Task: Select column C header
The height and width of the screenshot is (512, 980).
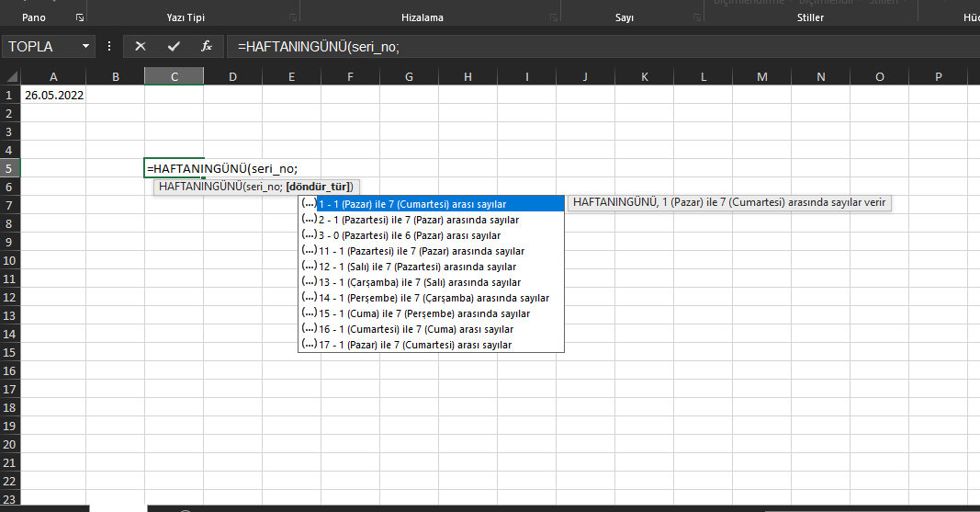Action: (175, 77)
